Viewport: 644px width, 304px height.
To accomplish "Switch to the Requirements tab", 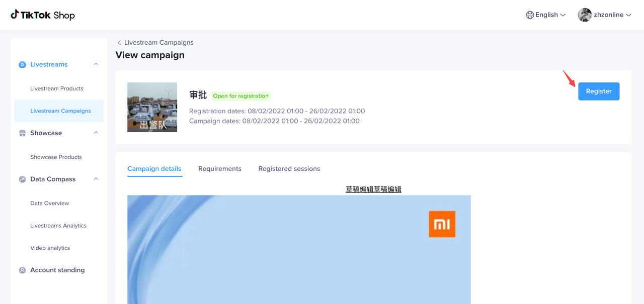I will pos(220,169).
